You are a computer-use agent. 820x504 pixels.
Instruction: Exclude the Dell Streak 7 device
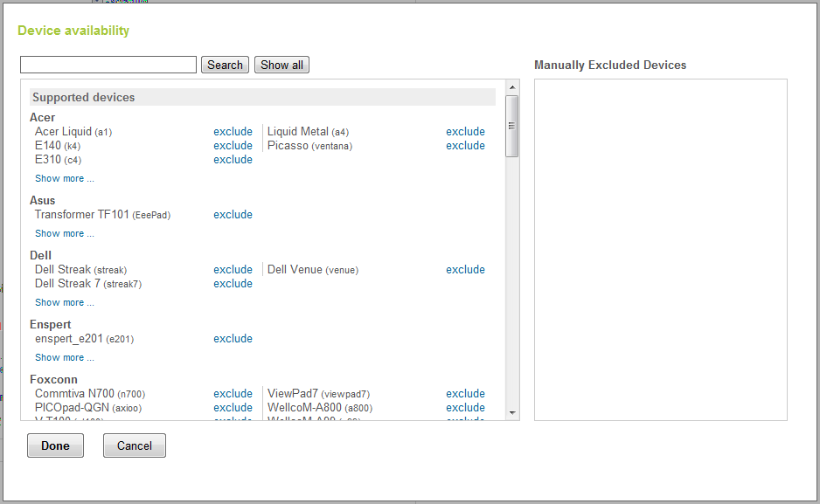[233, 284]
